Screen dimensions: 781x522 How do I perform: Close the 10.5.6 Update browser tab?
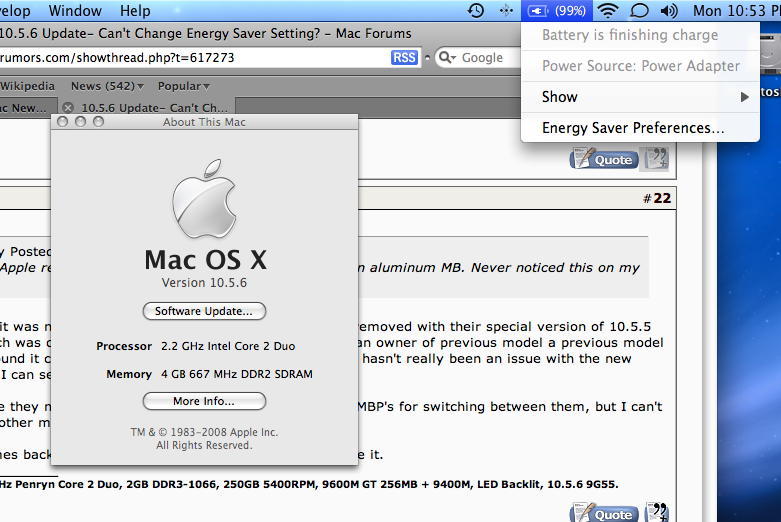click(68, 108)
